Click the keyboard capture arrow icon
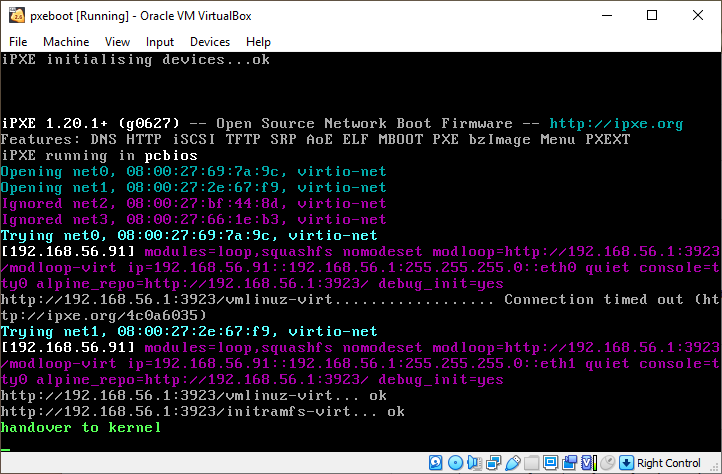The height and width of the screenshot is (474, 722). pos(626,462)
